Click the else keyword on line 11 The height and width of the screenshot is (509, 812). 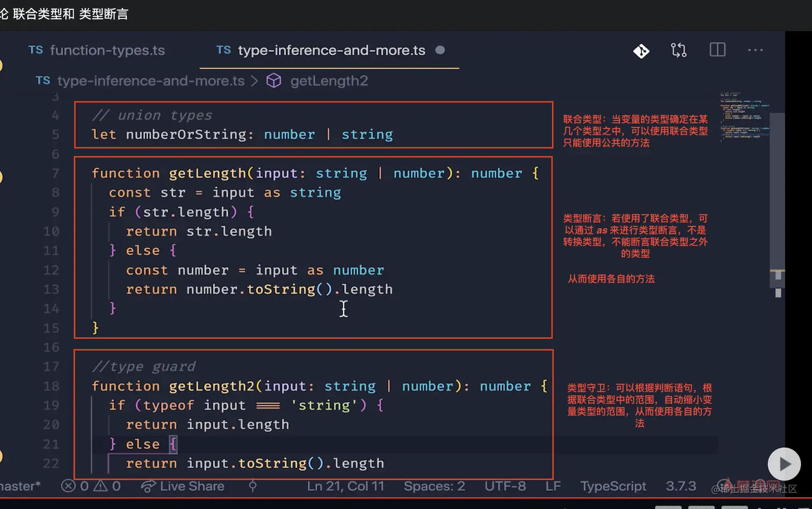tap(143, 251)
